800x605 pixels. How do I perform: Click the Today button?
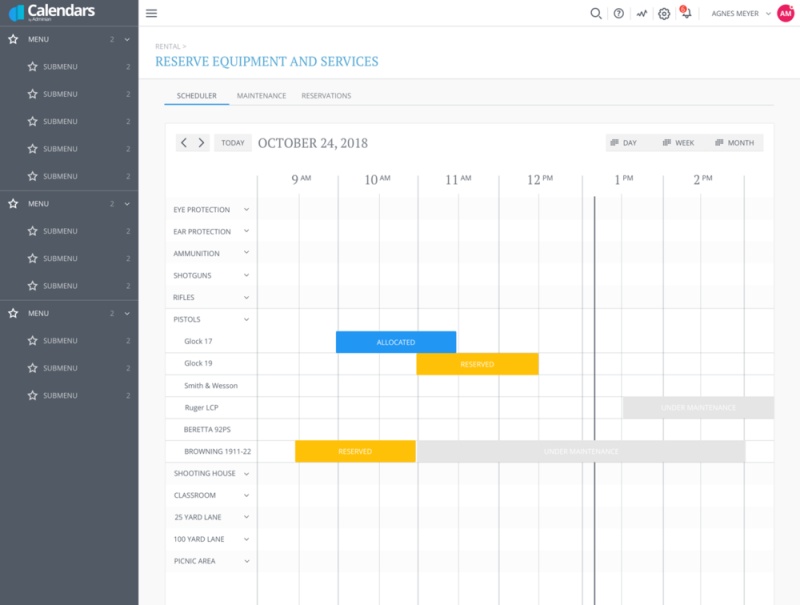click(x=233, y=143)
